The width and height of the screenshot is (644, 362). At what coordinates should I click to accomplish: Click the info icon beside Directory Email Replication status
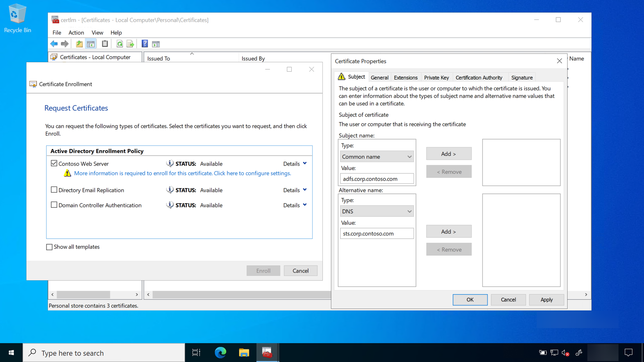tap(170, 190)
